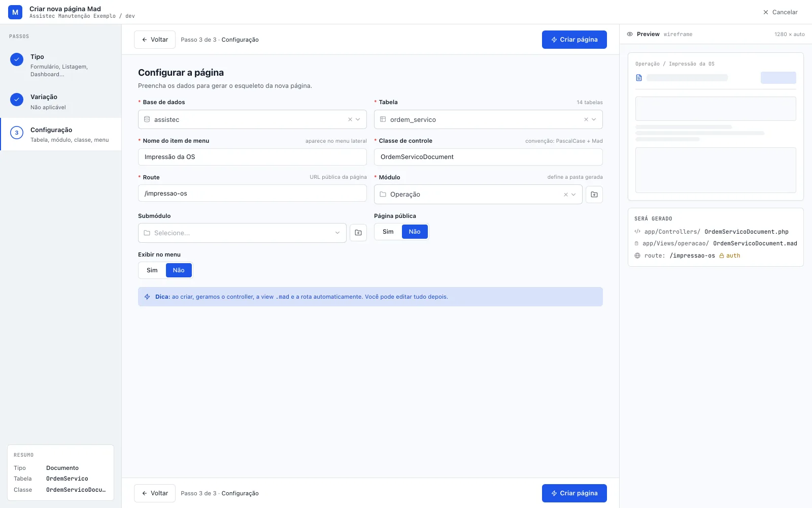Go to the Tipo step
812x508 pixels.
click(x=61, y=65)
